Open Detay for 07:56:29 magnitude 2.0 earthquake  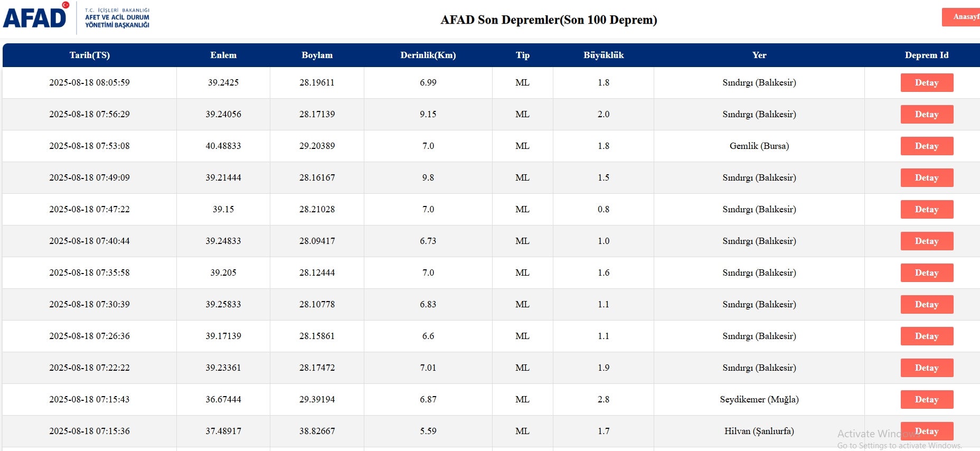tap(926, 115)
